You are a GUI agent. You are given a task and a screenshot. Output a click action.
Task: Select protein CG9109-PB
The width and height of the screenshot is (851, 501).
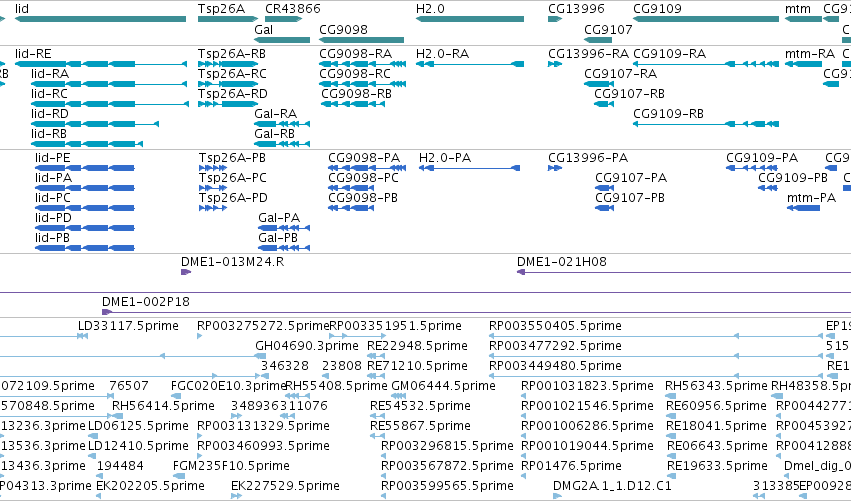[x=768, y=188]
